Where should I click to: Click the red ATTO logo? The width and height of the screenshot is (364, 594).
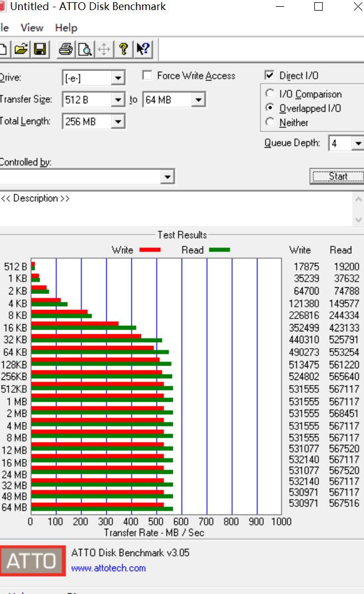coord(32,560)
